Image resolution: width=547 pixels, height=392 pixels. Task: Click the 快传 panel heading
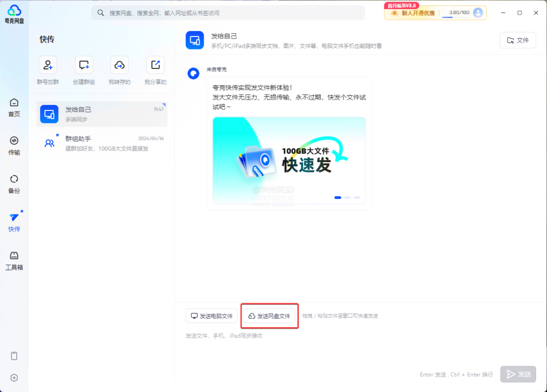coord(47,39)
